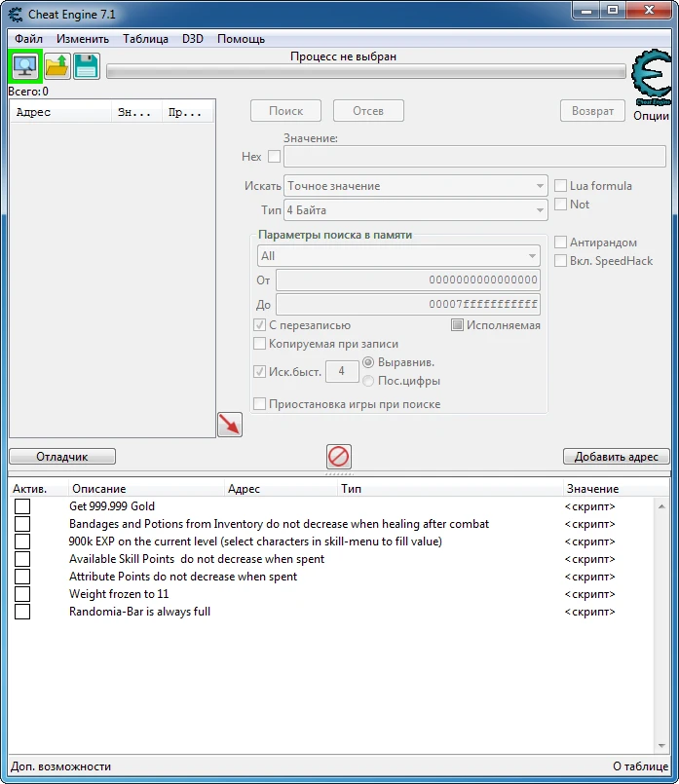Click the Пр... column header in results list
Viewport: 679px width, 784px height.
[187, 113]
